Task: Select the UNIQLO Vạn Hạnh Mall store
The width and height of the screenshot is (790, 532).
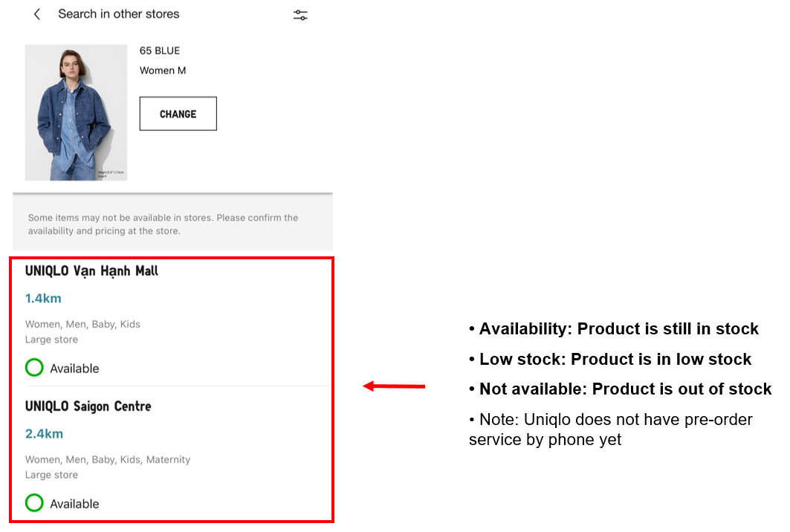Action: click(x=91, y=271)
